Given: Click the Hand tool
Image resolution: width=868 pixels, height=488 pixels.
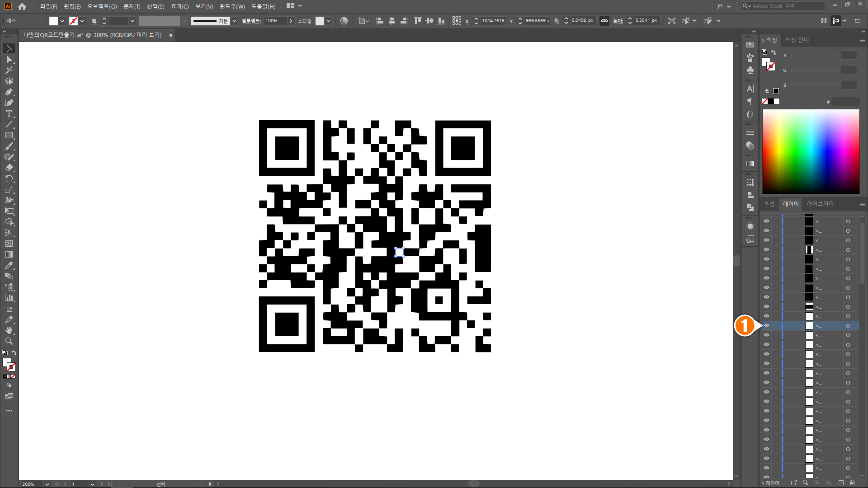Looking at the screenshot, I should 9,330.
